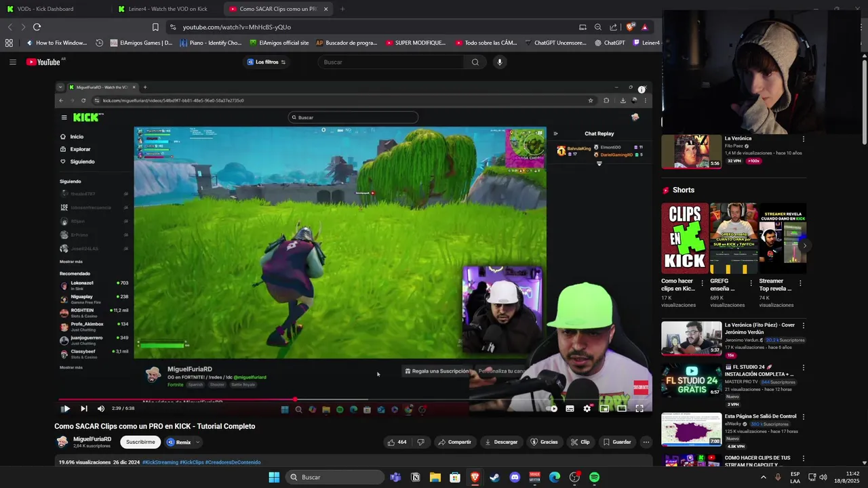Open the video settings gear
This screenshot has height=488, width=868.
587,409
